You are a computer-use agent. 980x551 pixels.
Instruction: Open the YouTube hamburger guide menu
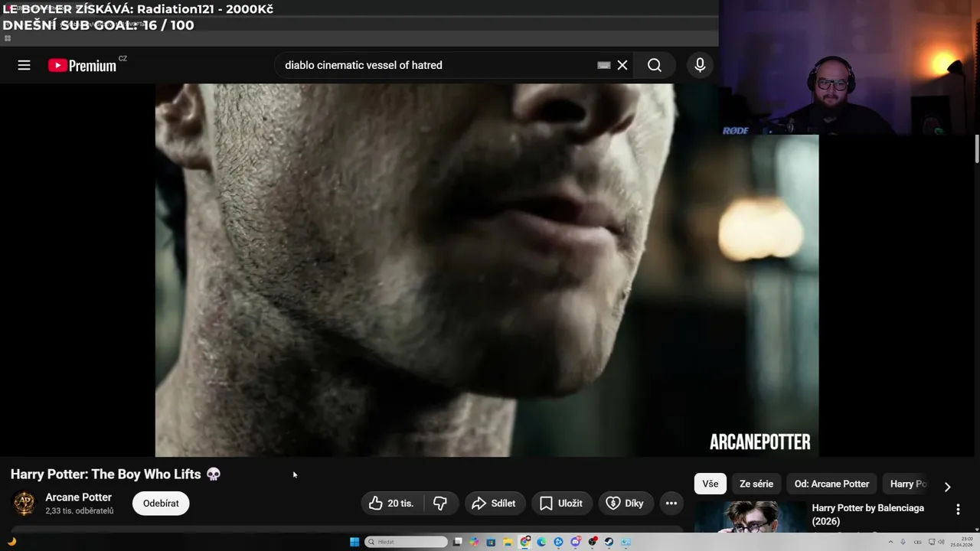click(x=24, y=65)
